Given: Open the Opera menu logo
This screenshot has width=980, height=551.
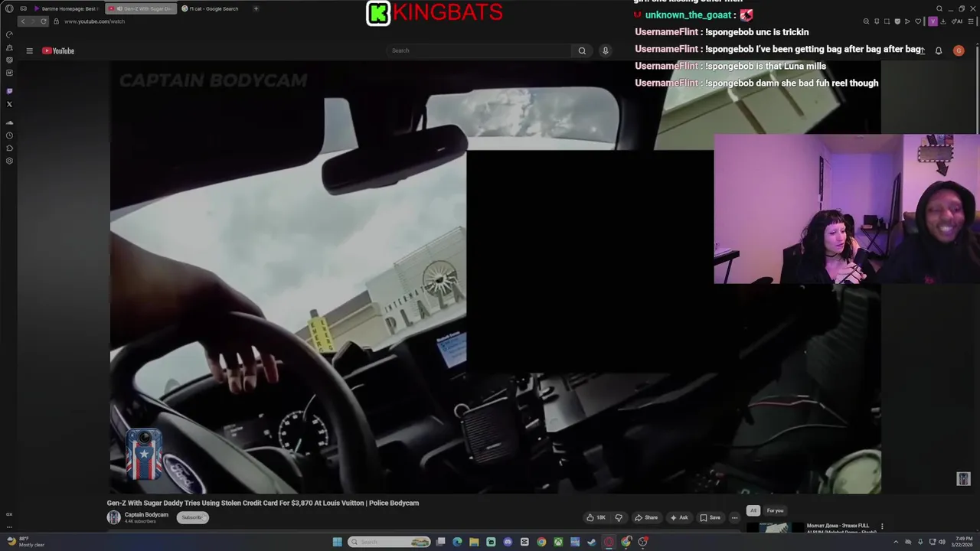Looking at the screenshot, I should (9, 8).
